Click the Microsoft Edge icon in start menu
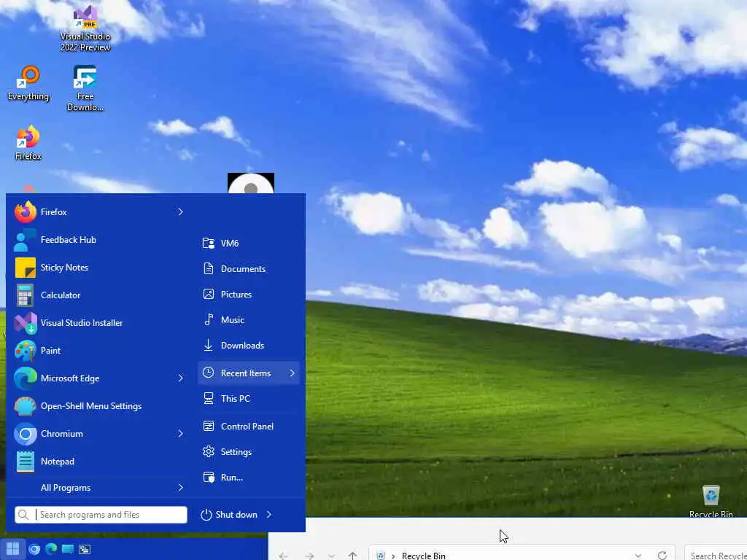Viewport: 747px width, 560px height. (26, 378)
